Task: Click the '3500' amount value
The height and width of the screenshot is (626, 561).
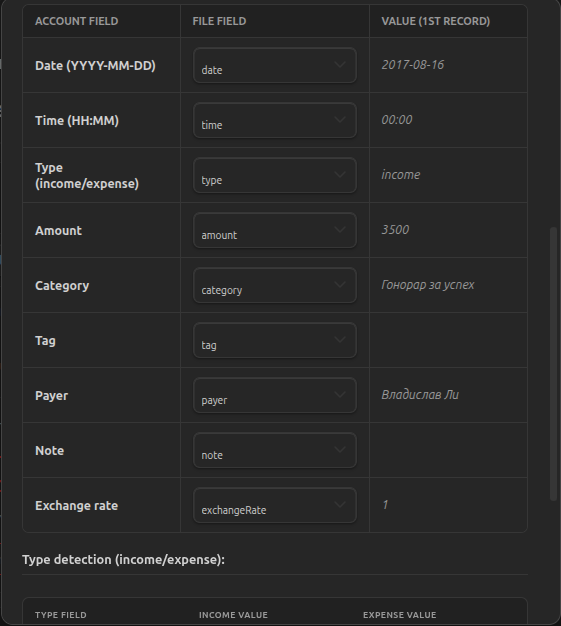Action: click(x=395, y=230)
